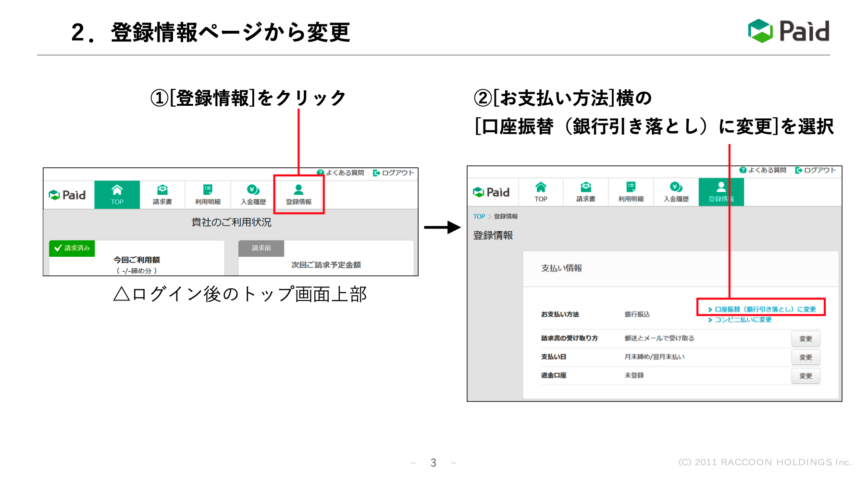This screenshot has height=487, width=868.
Task: Open TOP in the breadcrumb trail
Action: pos(479,216)
